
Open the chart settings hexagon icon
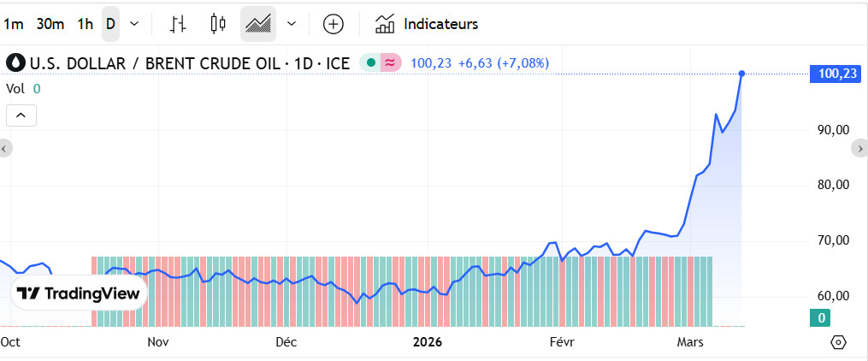tap(838, 342)
